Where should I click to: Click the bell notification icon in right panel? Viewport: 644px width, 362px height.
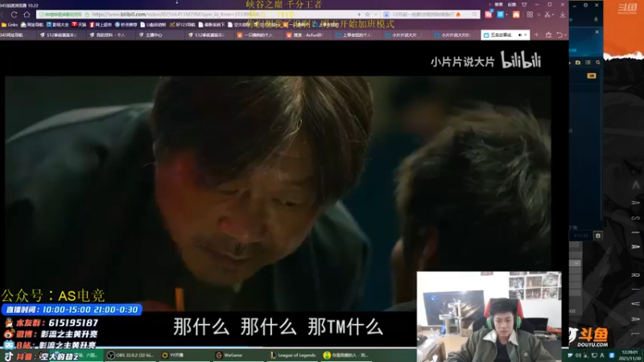[597, 19]
